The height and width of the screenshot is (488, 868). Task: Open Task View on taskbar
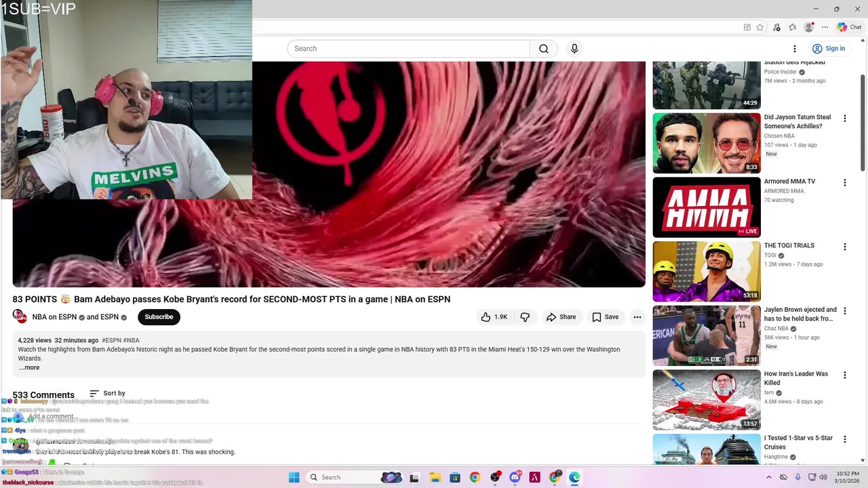pyautogui.click(x=414, y=477)
